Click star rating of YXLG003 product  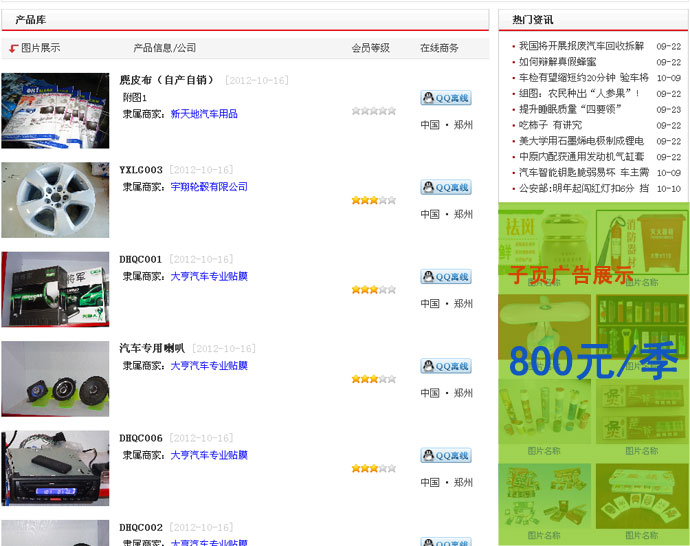pos(373,200)
